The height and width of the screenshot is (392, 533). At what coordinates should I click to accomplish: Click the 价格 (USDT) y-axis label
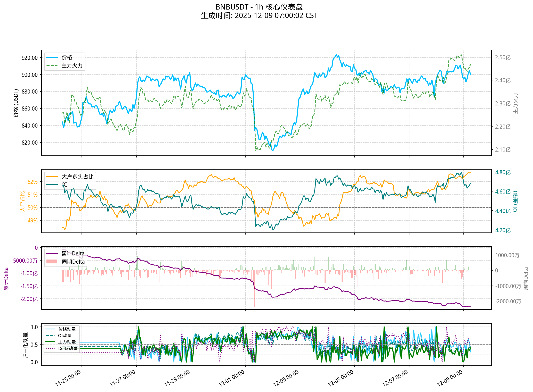click(16, 103)
